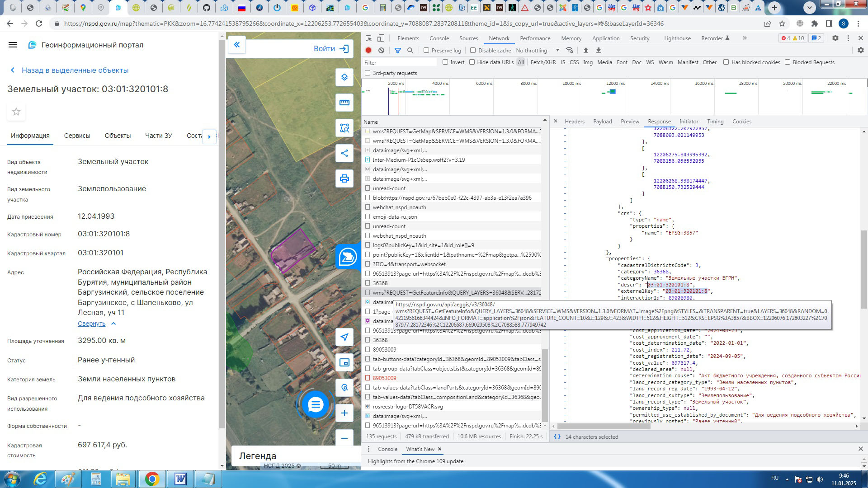This screenshot has width=868, height=488.
Task: Open the geolocation arrow tool
Action: tap(344, 337)
